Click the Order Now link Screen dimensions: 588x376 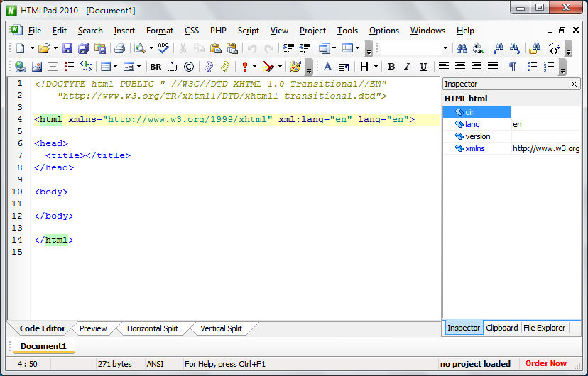click(545, 363)
